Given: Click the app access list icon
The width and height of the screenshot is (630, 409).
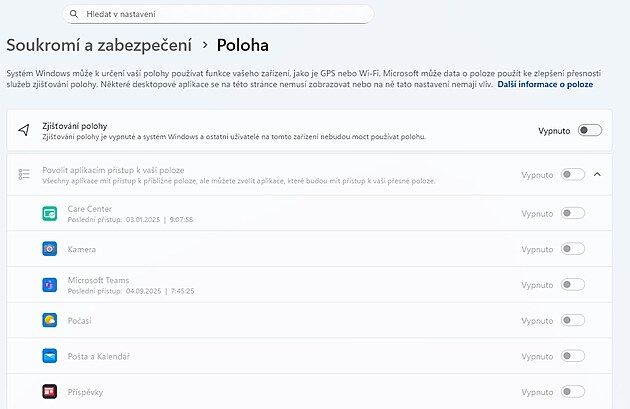Looking at the screenshot, I should pyautogui.click(x=25, y=175).
